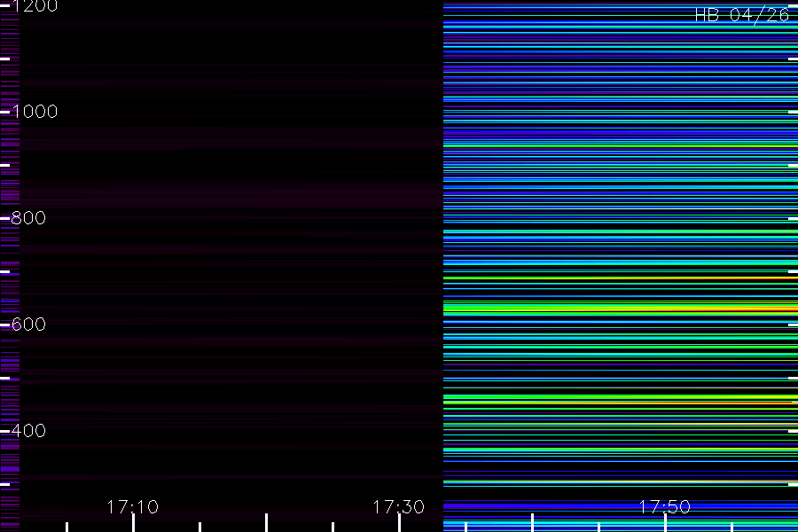Click the 1000 frequency axis label
The width and height of the screenshot is (798, 532).
coord(35,112)
